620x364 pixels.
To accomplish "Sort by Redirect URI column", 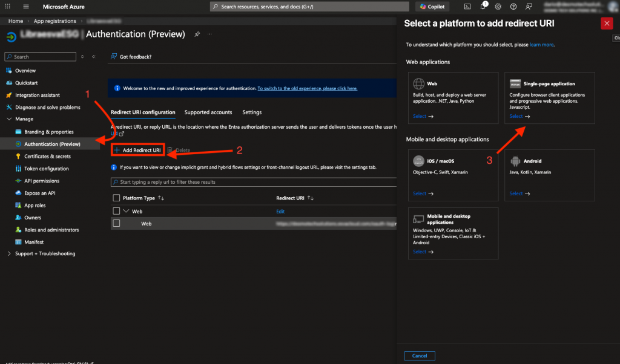I will pyautogui.click(x=295, y=198).
